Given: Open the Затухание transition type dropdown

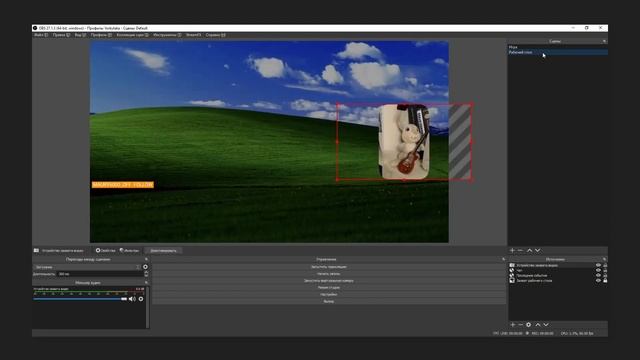Looking at the screenshot, I should 87,267.
